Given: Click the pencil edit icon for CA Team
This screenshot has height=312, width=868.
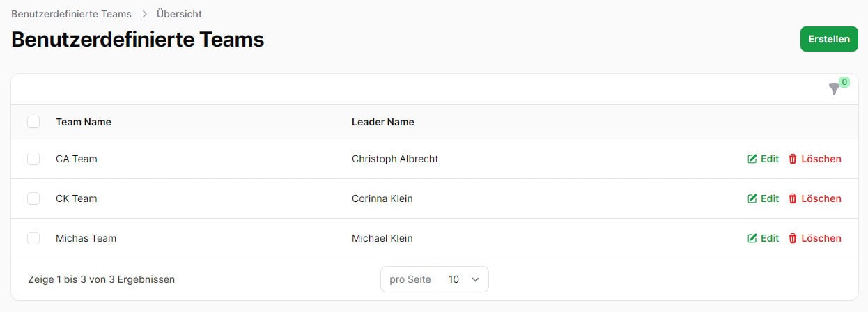Looking at the screenshot, I should 752,159.
